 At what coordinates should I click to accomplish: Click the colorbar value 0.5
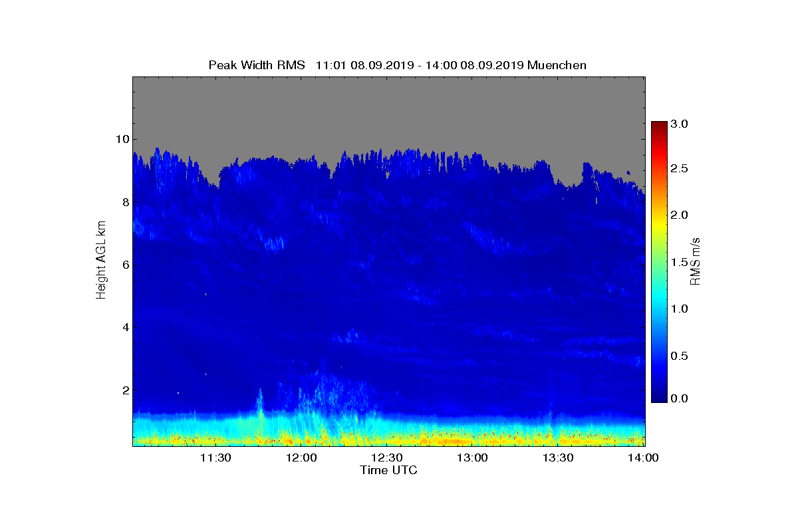coord(679,356)
